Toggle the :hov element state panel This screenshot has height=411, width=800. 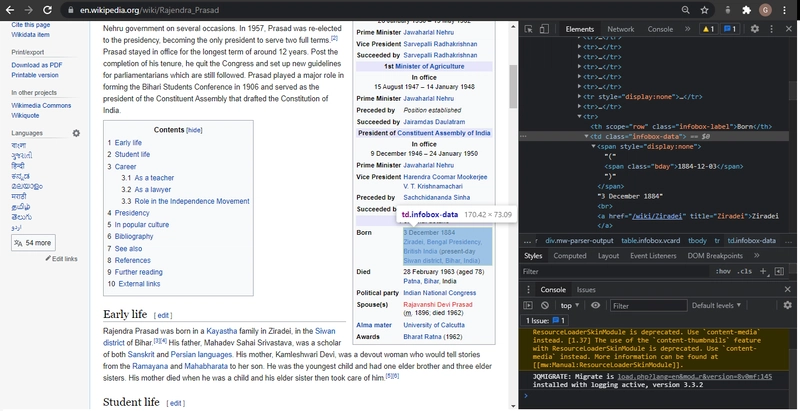click(722, 271)
